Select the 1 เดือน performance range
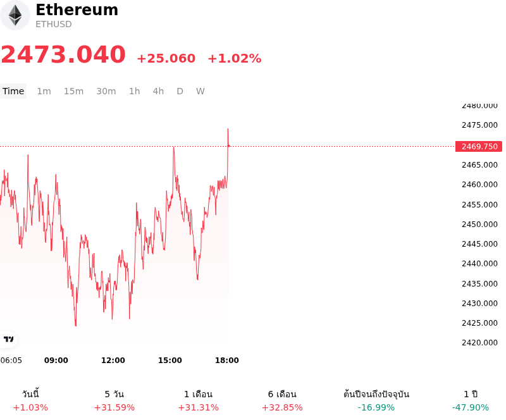Screen dimensions: 506x420 click(198, 400)
